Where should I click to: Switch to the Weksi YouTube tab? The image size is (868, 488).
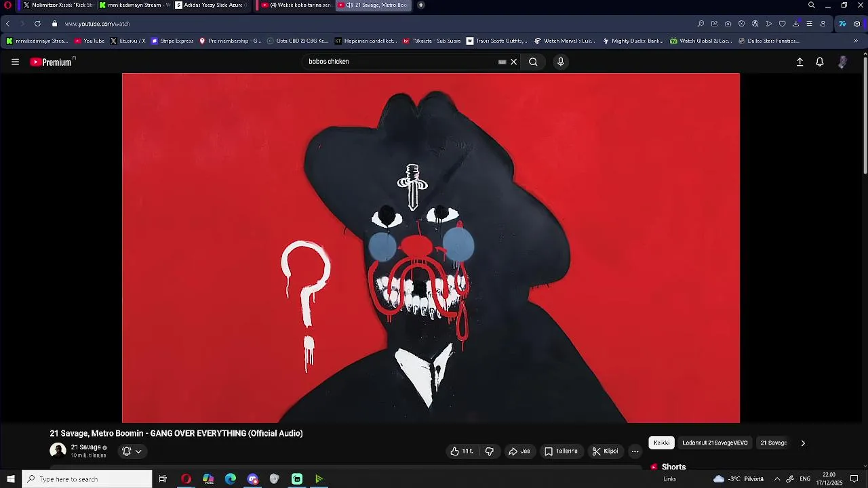(x=296, y=5)
